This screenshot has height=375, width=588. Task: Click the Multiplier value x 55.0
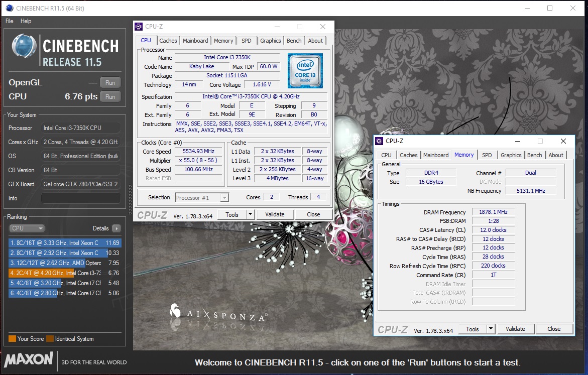198,160
